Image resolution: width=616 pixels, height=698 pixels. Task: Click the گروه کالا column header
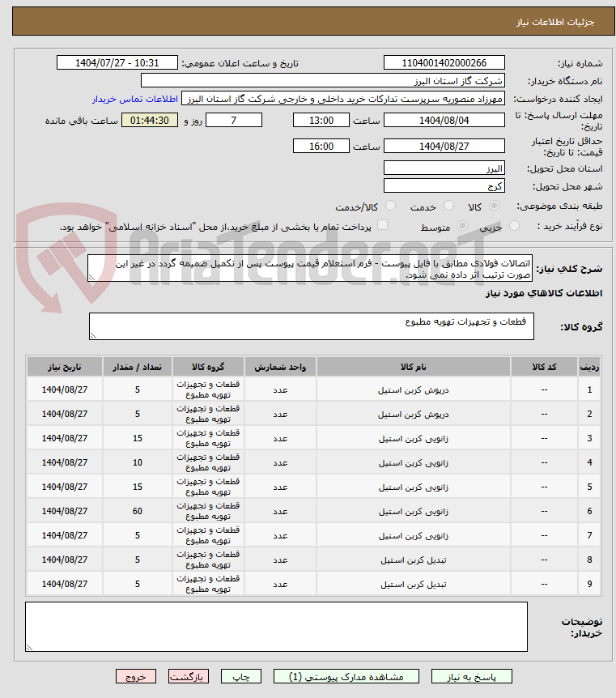(208, 367)
